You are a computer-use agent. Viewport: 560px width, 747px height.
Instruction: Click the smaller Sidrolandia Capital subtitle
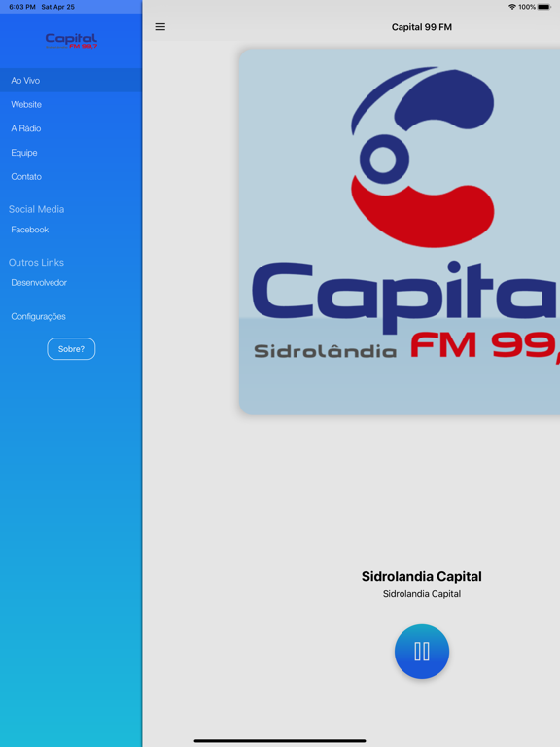(x=421, y=594)
